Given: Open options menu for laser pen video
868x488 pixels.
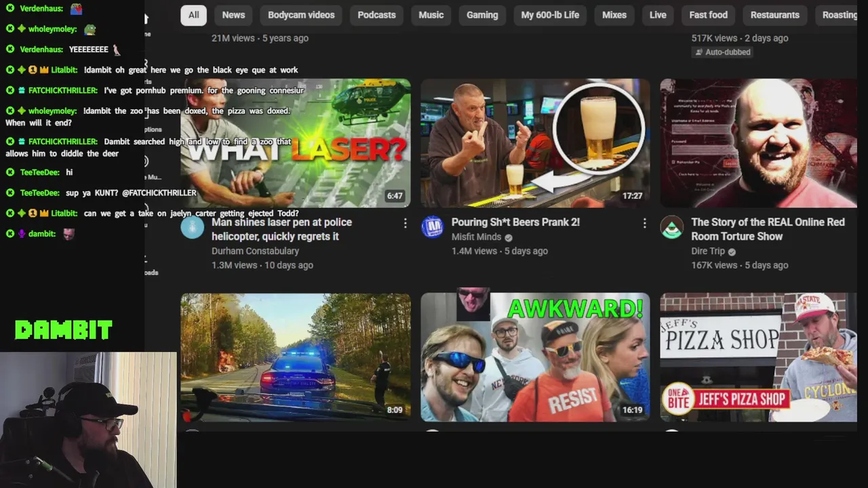Looking at the screenshot, I should coord(405,223).
